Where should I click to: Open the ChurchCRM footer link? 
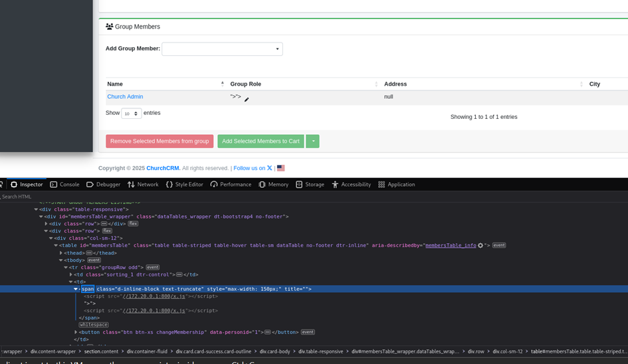[x=163, y=168]
